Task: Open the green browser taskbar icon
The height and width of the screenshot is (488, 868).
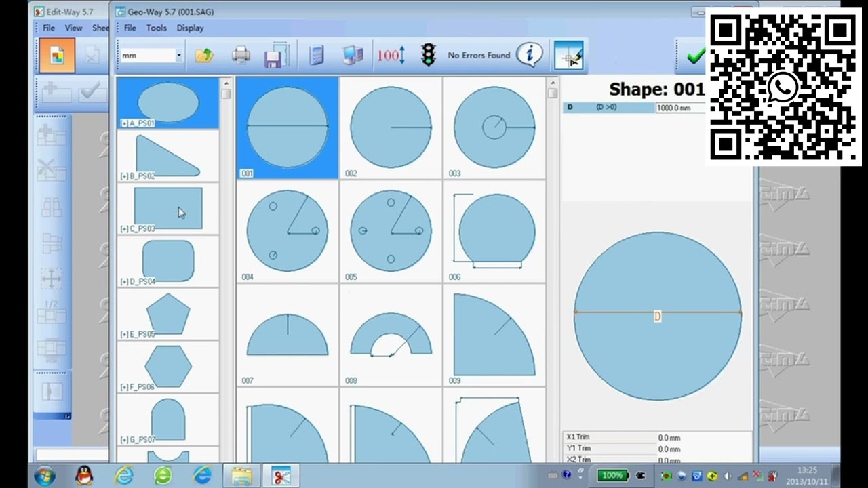Action: pyautogui.click(x=163, y=475)
